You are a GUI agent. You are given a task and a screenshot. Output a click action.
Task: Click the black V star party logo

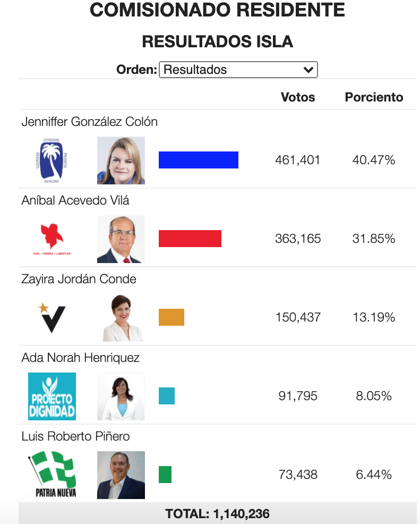(x=52, y=318)
